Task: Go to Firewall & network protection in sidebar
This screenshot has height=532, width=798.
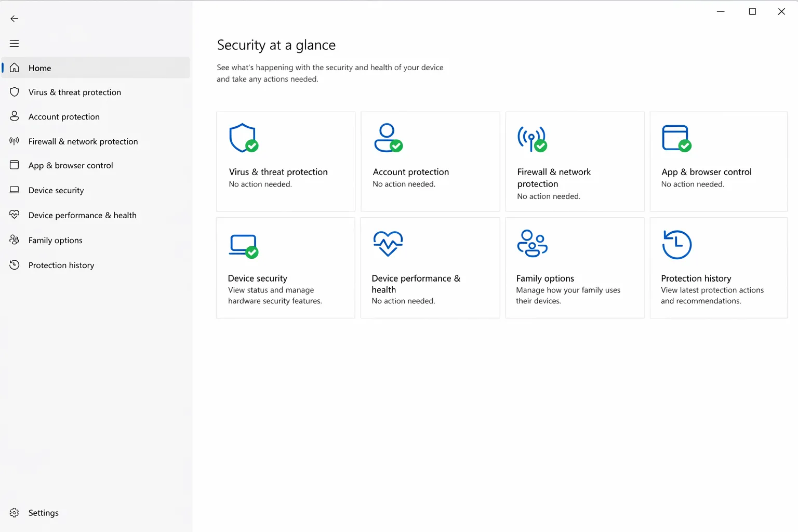Action: pos(96,141)
